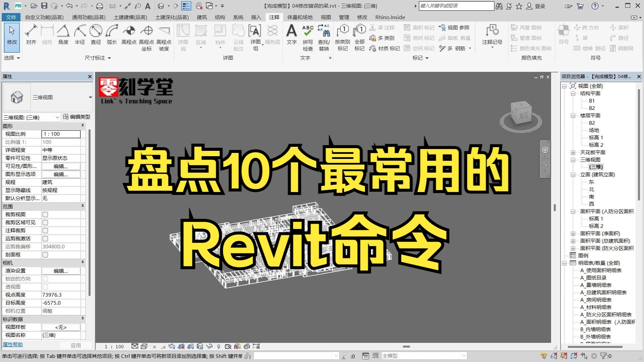Viewport: 644px width, 362px height.
Task: Collapse the 明细表/数量 tree branch
Action: (x=564, y=263)
